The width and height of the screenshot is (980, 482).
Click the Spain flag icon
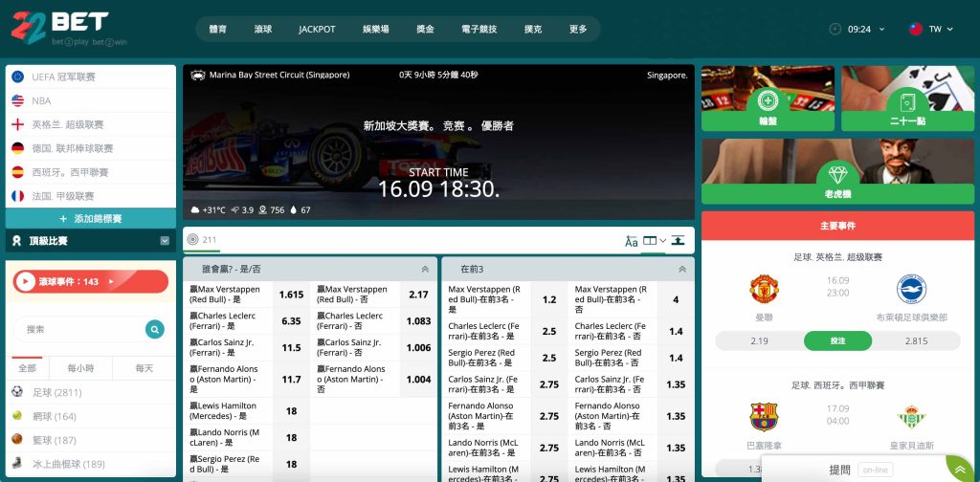click(x=17, y=172)
